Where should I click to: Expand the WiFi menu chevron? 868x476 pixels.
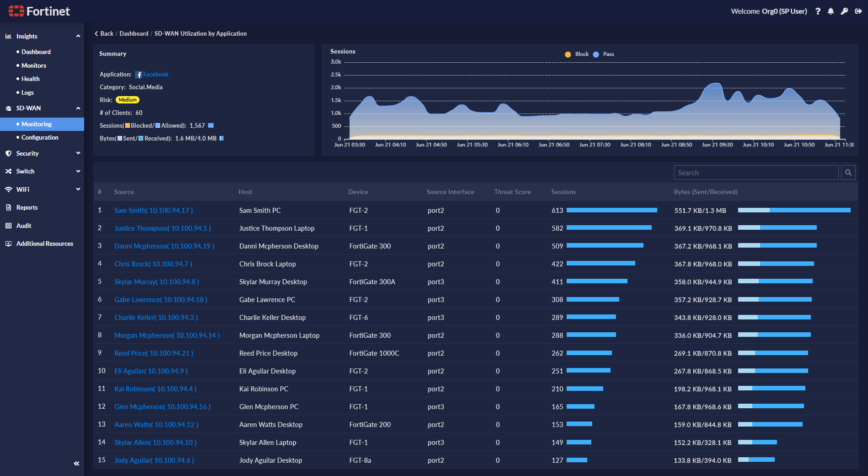tap(78, 189)
